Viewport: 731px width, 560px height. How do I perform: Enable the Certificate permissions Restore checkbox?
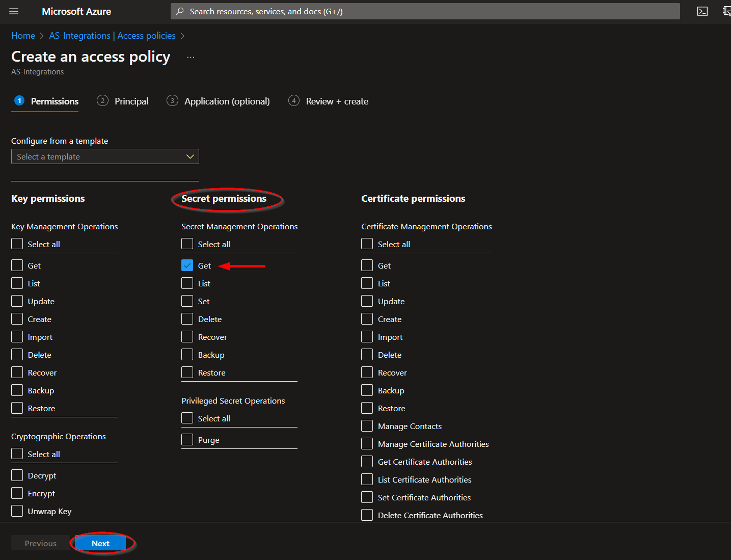367,408
